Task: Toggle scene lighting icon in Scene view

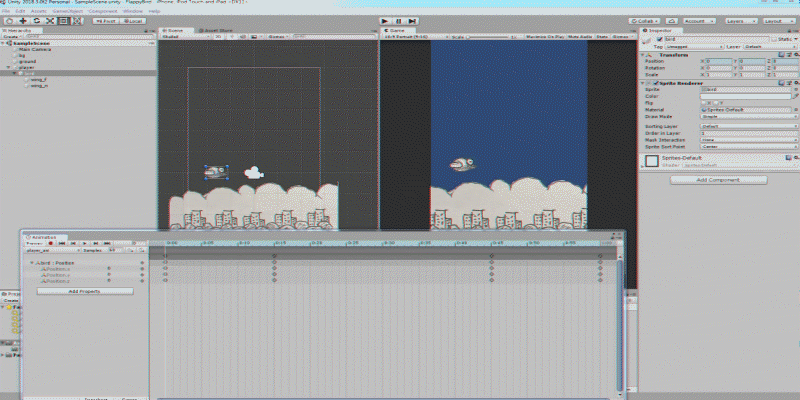Action: [x=233, y=37]
